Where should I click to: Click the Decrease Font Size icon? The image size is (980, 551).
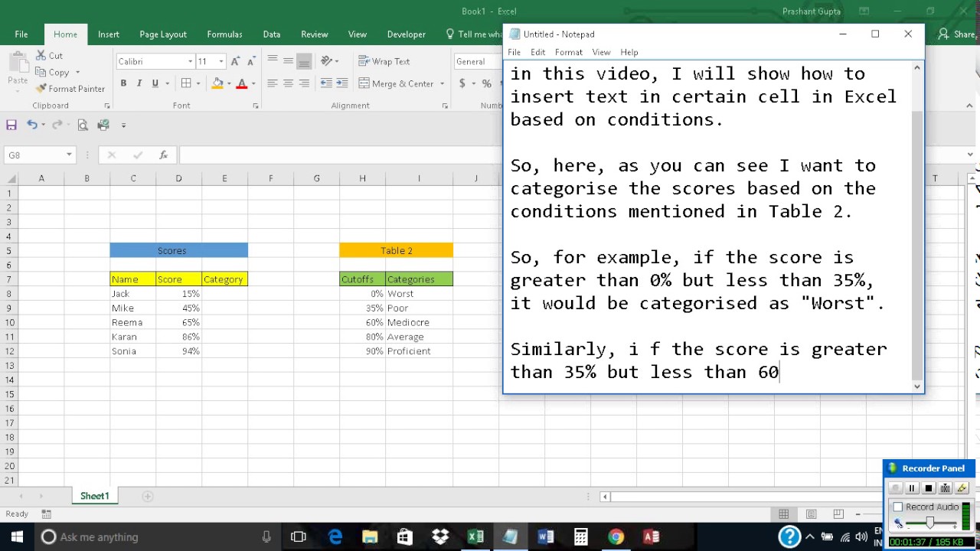pos(252,61)
